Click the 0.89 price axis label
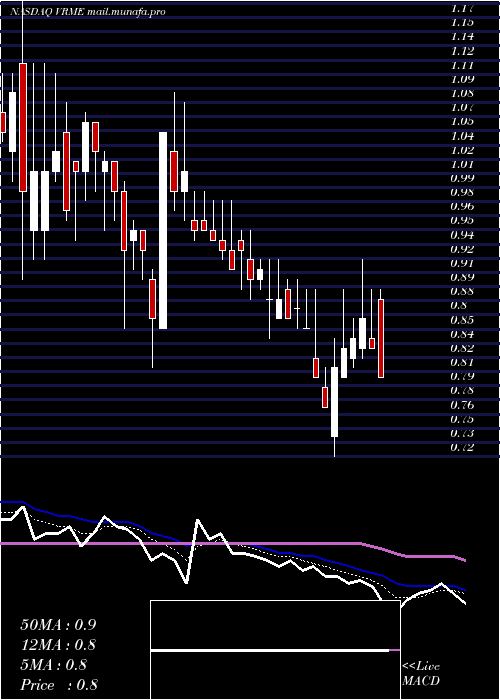Image resolution: width=500 pixels, height=700 pixels. click(x=462, y=277)
